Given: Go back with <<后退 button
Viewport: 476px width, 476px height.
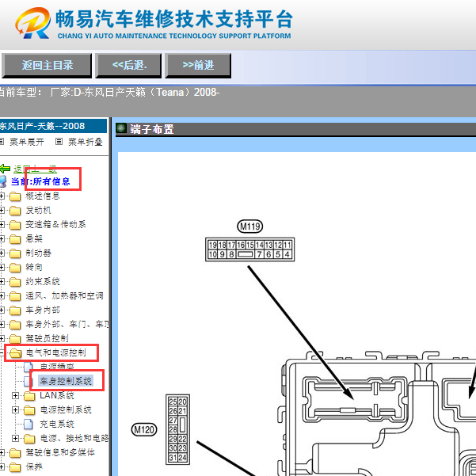Looking at the screenshot, I should click(128, 65).
